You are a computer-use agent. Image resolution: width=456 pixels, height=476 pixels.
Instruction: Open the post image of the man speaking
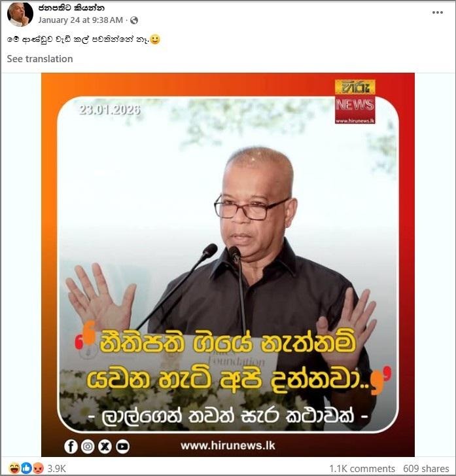[x=228, y=265]
